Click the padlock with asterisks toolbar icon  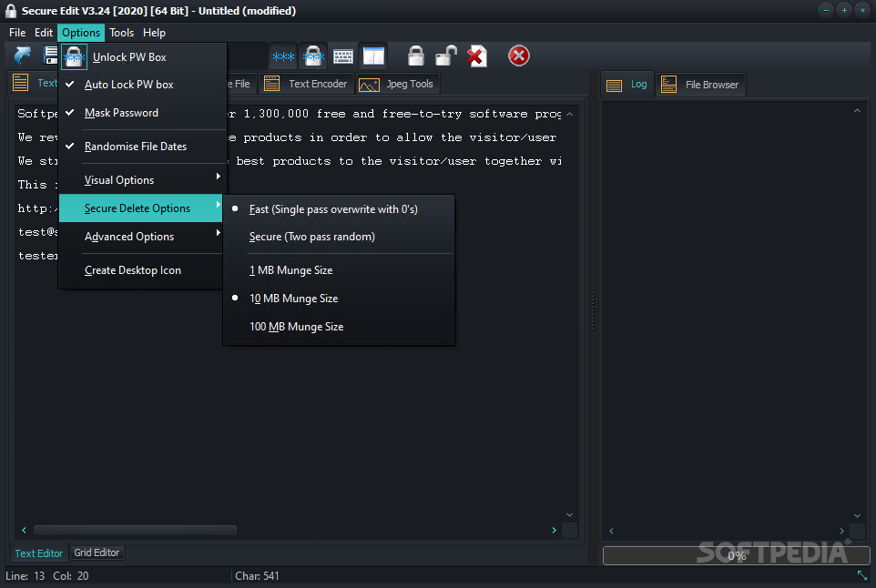coord(313,56)
